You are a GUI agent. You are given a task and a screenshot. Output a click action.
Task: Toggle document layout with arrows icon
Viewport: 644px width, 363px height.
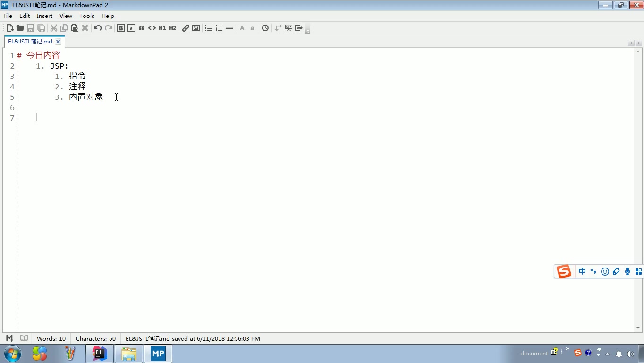tap(278, 28)
